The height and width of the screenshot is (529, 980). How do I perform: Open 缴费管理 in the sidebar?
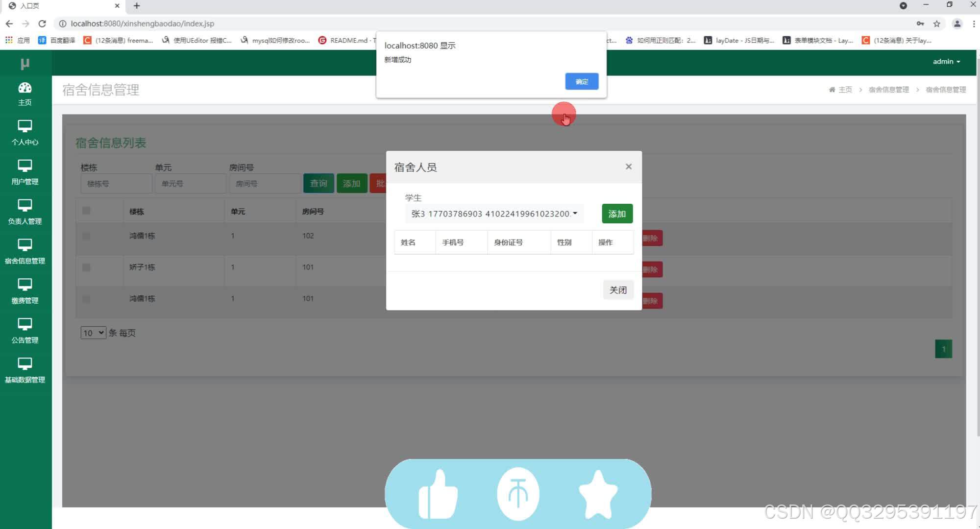click(25, 291)
